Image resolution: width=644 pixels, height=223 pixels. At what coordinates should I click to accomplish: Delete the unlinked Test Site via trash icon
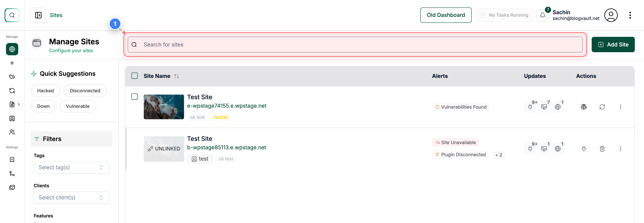(x=602, y=149)
